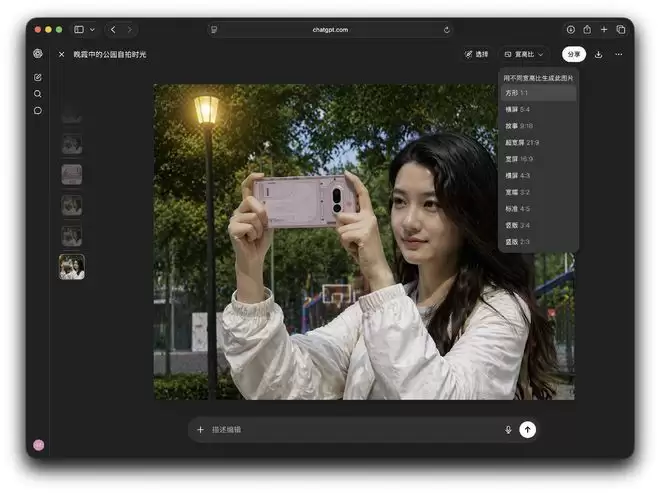The image size is (660, 493).
Task: Click the ChatGPT logo icon in sidebar
Action: (x=38, y=54)
